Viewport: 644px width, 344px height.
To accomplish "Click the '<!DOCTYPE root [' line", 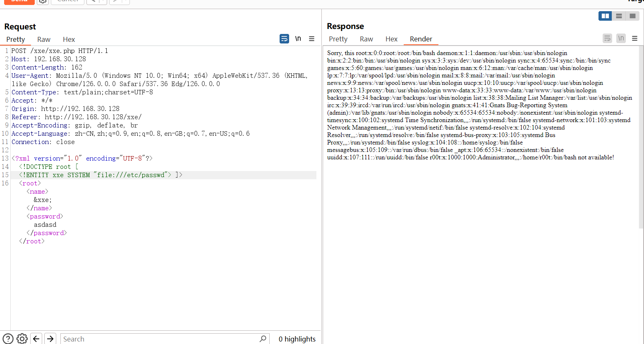I will [x=49, y=167].
